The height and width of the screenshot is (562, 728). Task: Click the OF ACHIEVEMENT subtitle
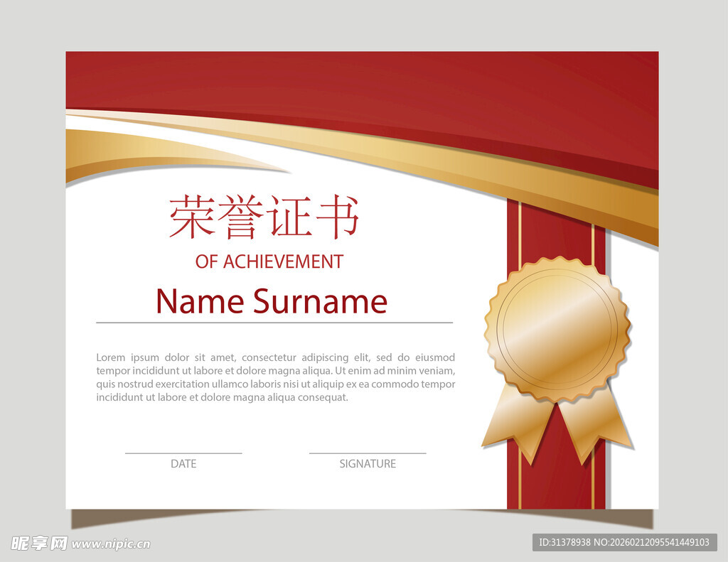tap(269, 261)
